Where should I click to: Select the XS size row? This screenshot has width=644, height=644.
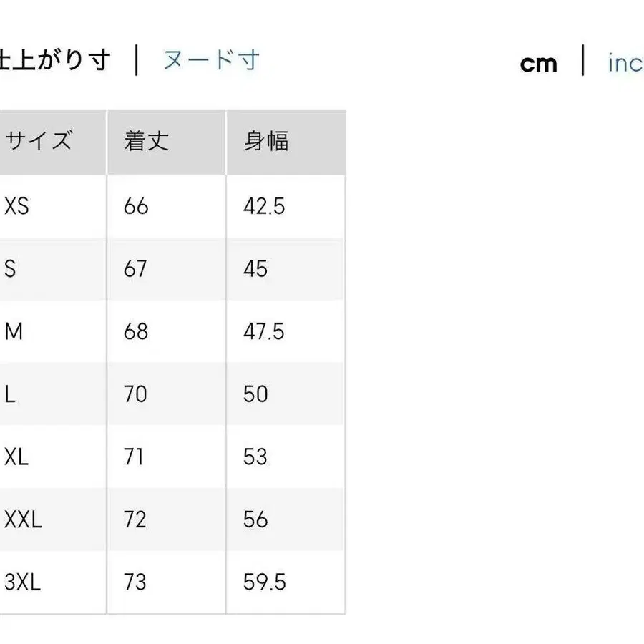16,206
